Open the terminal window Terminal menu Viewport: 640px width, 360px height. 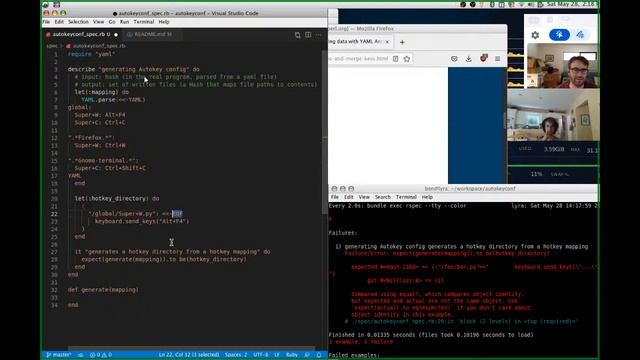tap(406, 197)
